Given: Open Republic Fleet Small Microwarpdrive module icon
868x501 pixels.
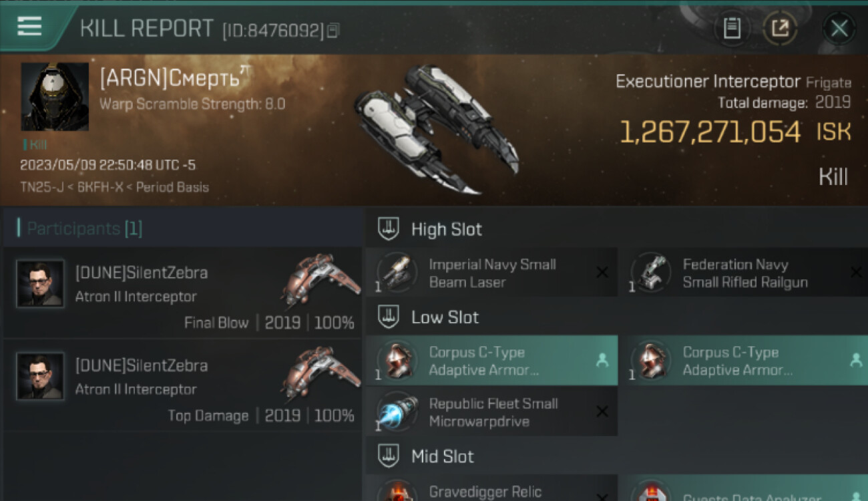Looking at the screenshot, I should click(x=397, y=411).
